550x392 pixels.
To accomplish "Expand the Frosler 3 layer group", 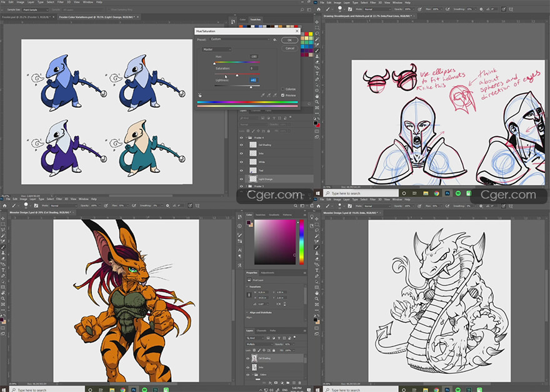I will [247, 187].
